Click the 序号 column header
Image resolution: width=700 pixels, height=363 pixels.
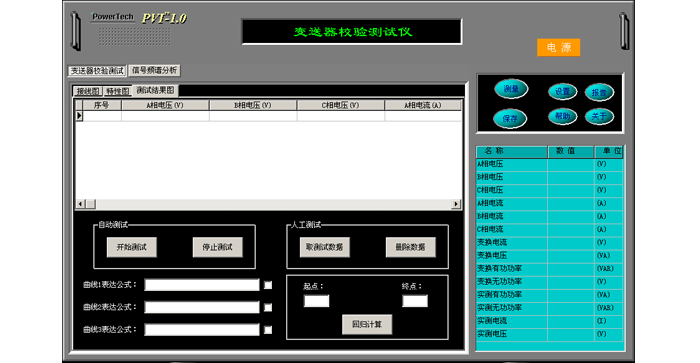[x=102, y=105]
